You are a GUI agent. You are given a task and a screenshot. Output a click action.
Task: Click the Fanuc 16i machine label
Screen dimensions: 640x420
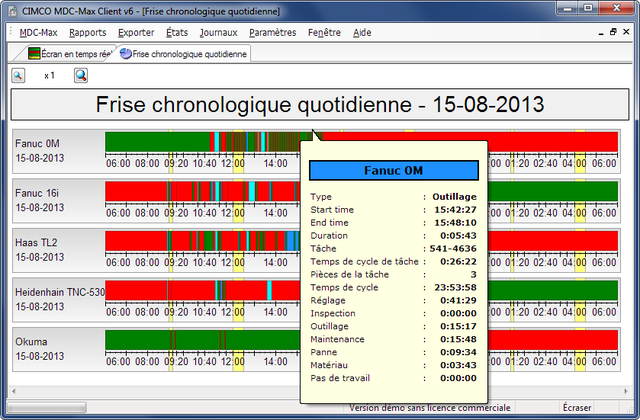pos(37,193)
